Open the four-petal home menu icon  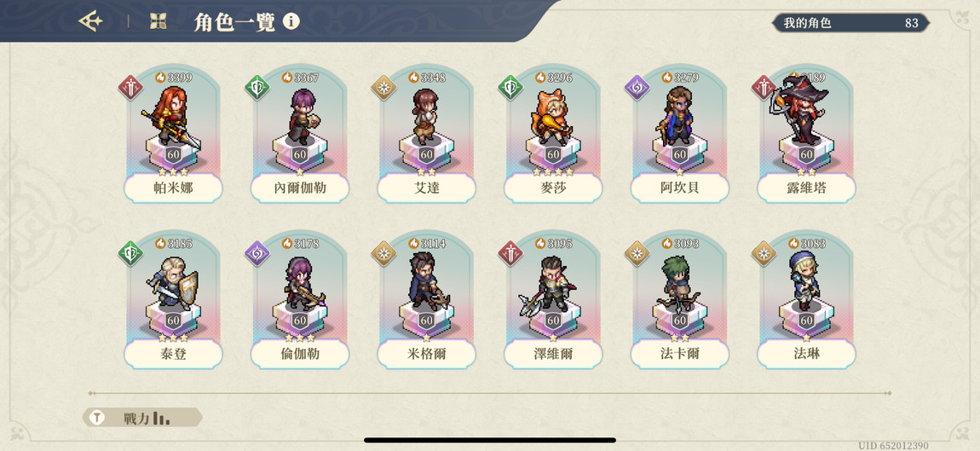159,22
